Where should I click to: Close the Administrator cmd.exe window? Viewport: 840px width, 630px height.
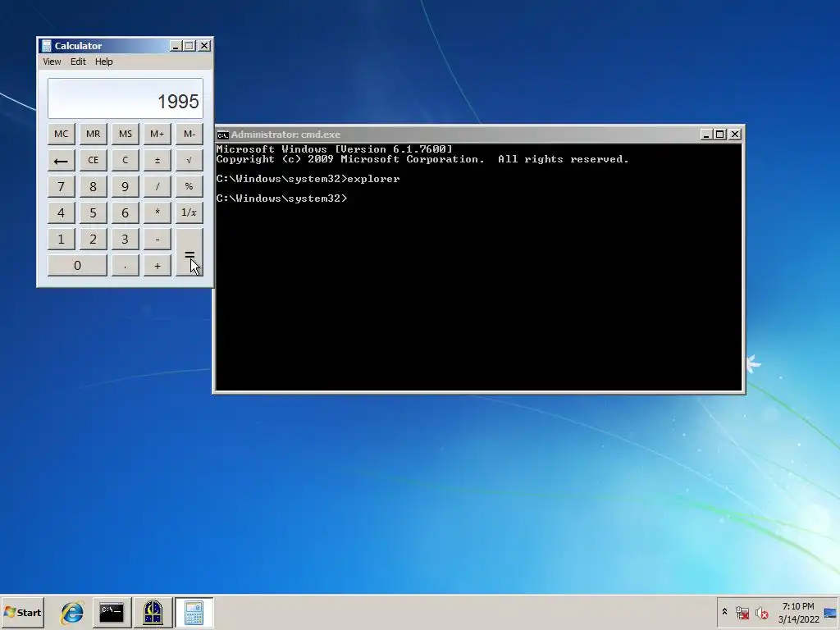pos(735,135)
